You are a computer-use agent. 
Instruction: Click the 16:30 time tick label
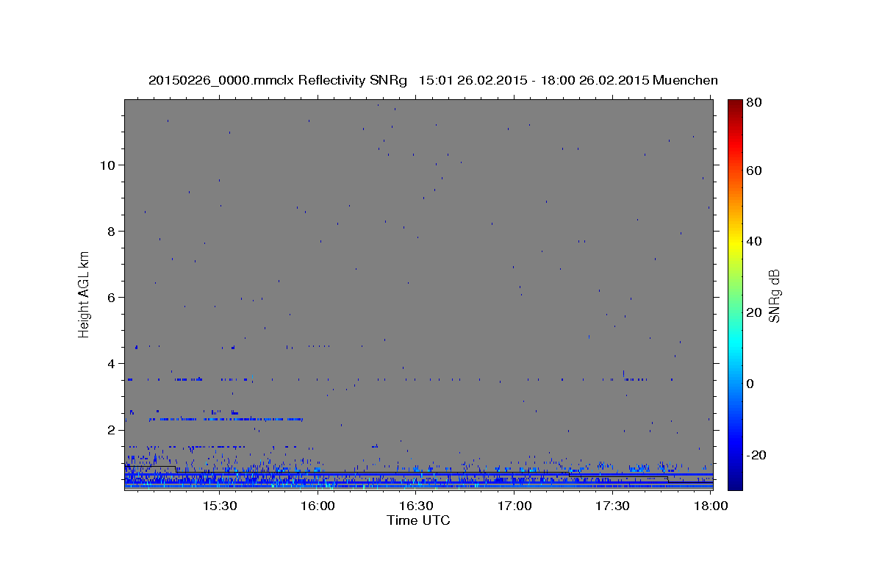416,506
